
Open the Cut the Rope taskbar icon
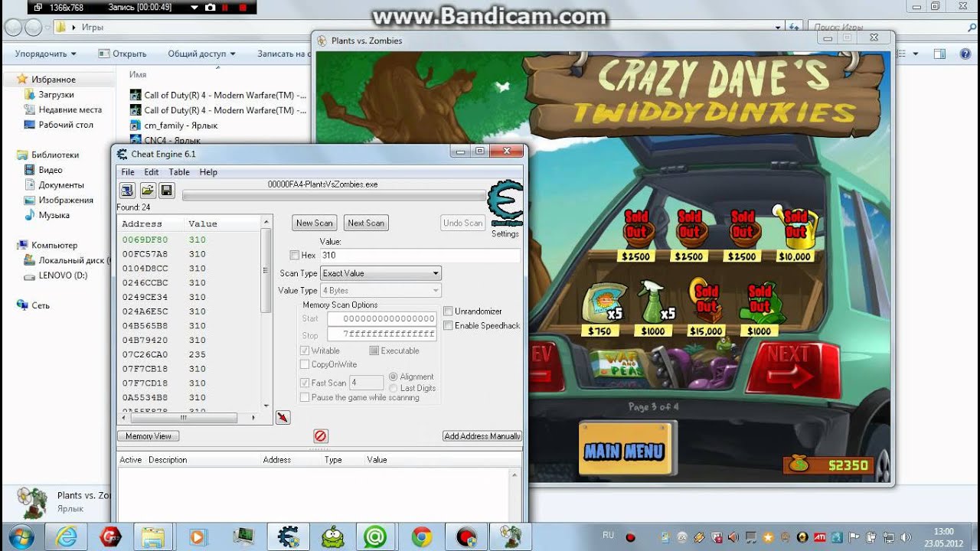click(x=332, y=536)
